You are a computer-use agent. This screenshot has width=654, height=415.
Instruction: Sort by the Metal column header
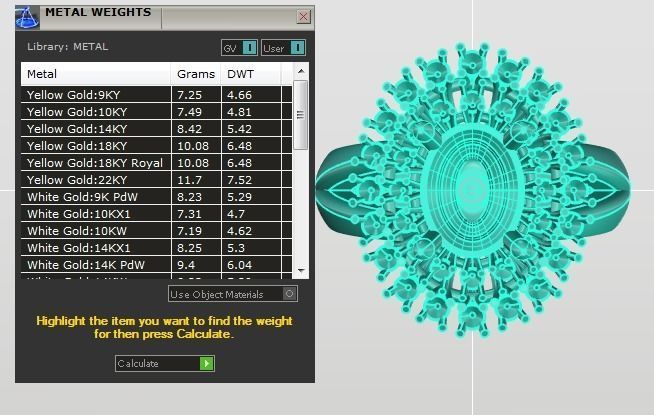[x=96, y=74]
